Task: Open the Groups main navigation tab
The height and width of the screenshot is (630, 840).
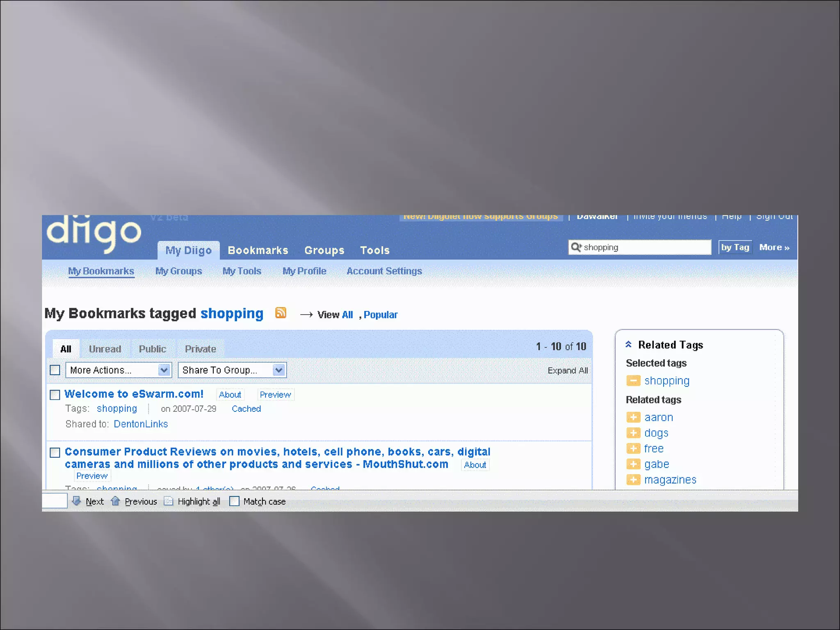Action: 324,250
